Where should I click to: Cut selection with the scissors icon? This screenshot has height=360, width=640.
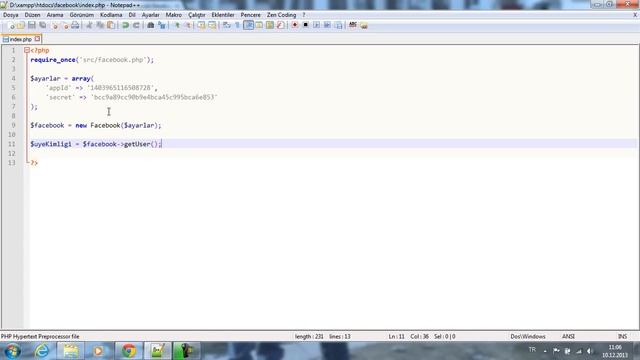coord(89,25)
